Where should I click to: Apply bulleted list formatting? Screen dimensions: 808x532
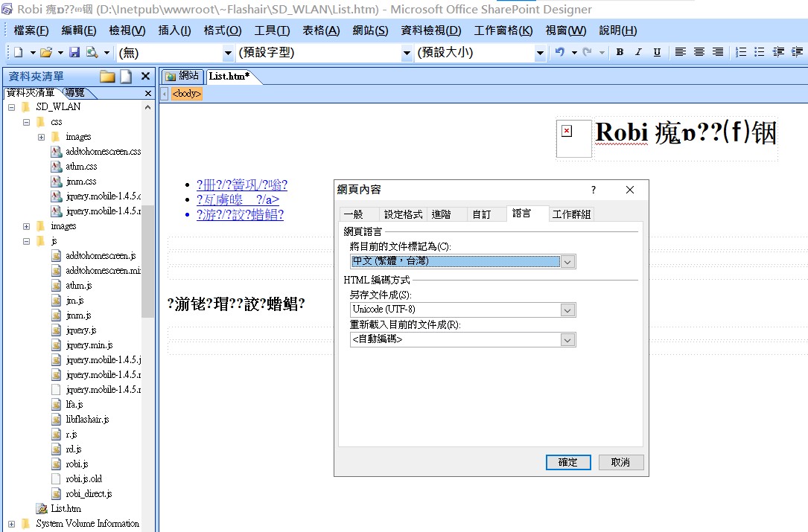tap(760, 52)
